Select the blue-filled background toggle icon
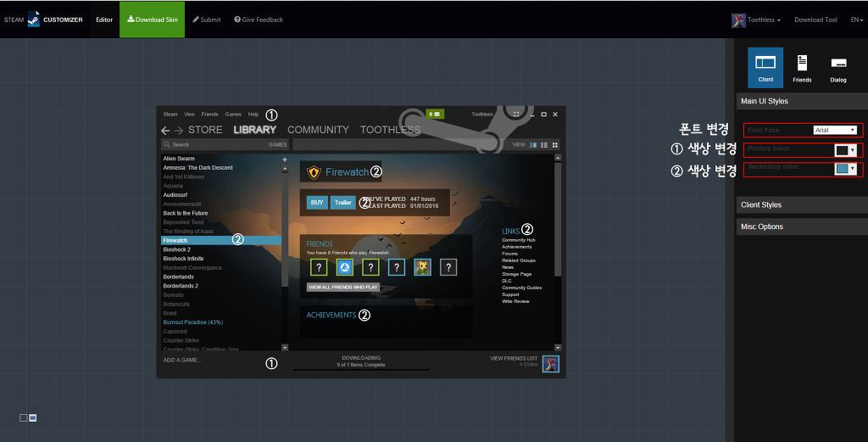 pyautogui.click(x=33, y=417)
